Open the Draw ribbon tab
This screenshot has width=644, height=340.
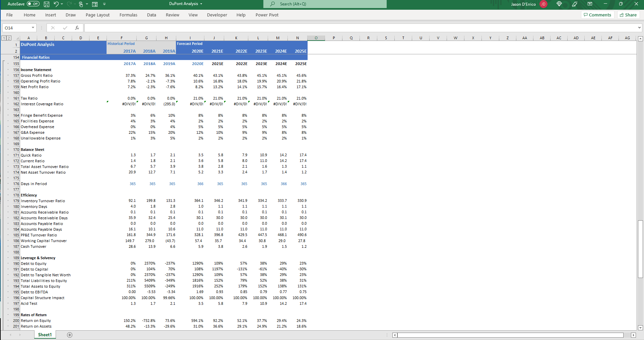[71, 15]
